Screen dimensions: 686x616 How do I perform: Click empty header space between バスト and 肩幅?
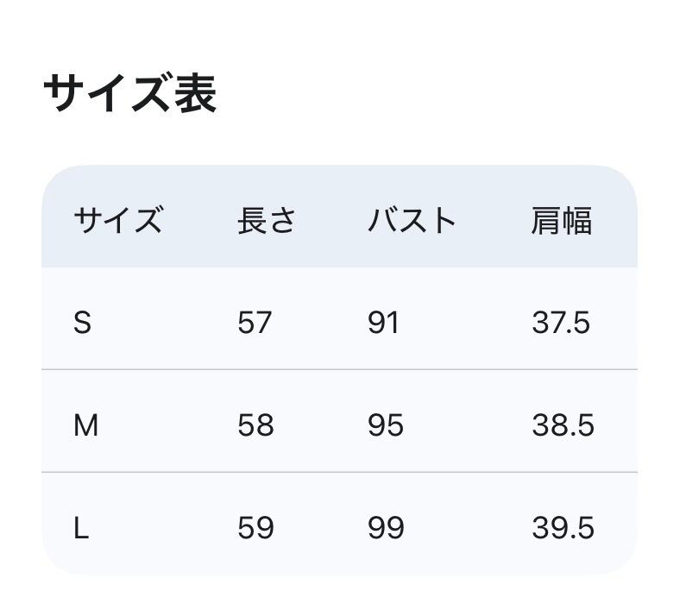494,221
